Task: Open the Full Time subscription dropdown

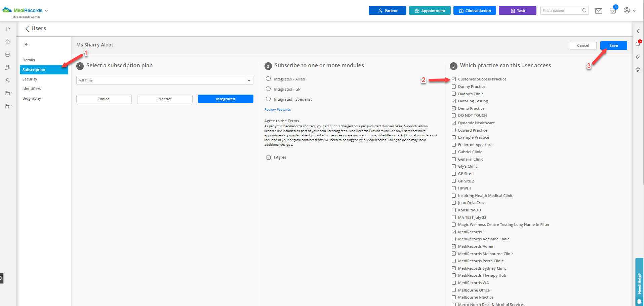Action: pyautogui.click(x=165, y=80)
